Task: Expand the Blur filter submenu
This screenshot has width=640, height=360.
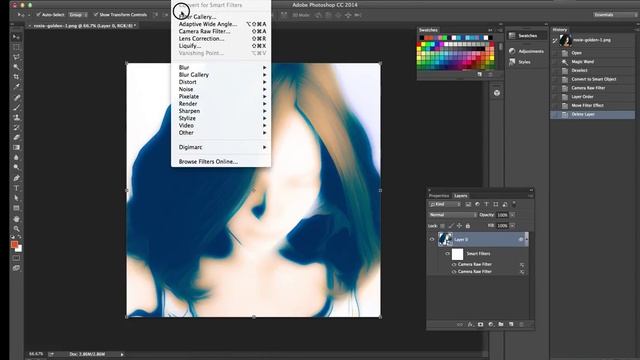Action: pyautogui.click(x=221, y=67)
